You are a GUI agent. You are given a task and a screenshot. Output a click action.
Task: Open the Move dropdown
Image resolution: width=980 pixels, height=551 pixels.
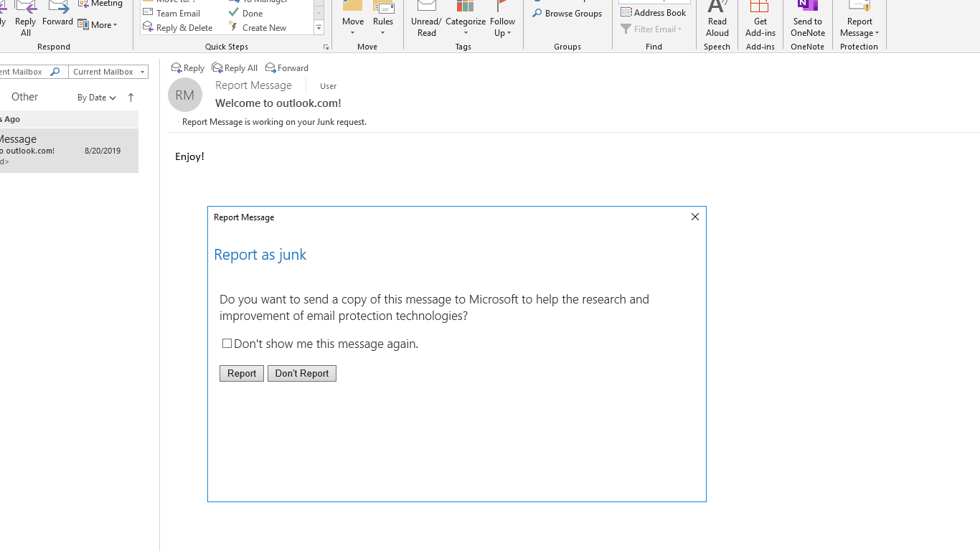pos(353,19)
